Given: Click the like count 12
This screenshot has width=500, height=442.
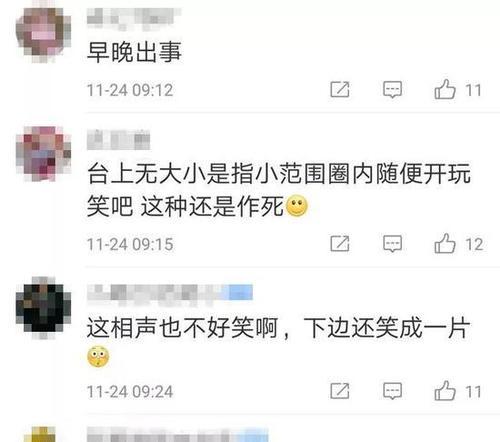Looking at the screenshot, I should (x=474, y=244).
